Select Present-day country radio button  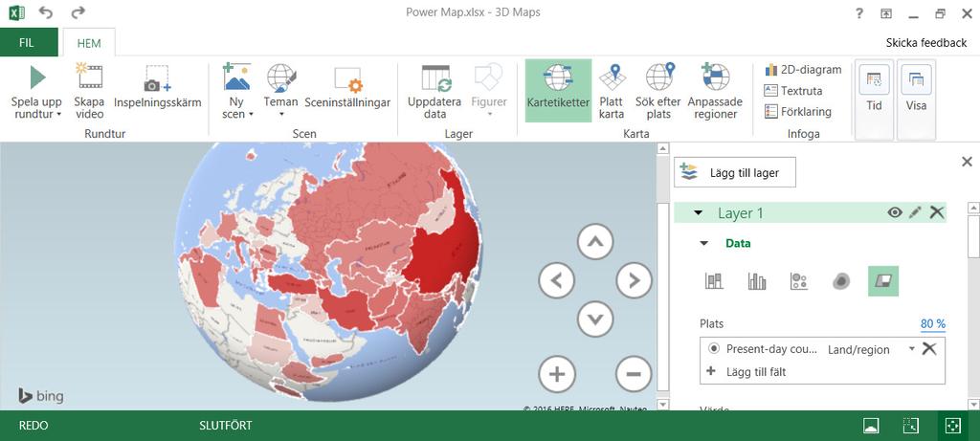[x=714, y=349]
